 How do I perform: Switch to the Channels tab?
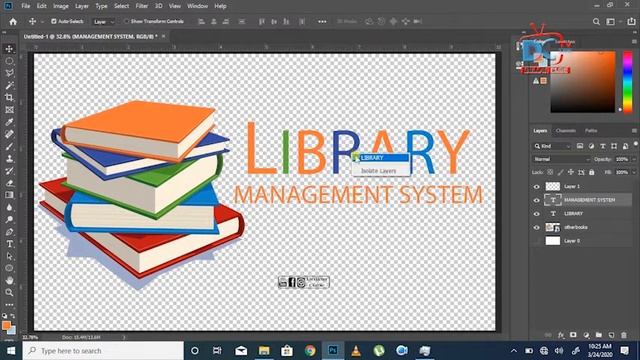click(566, 131)
